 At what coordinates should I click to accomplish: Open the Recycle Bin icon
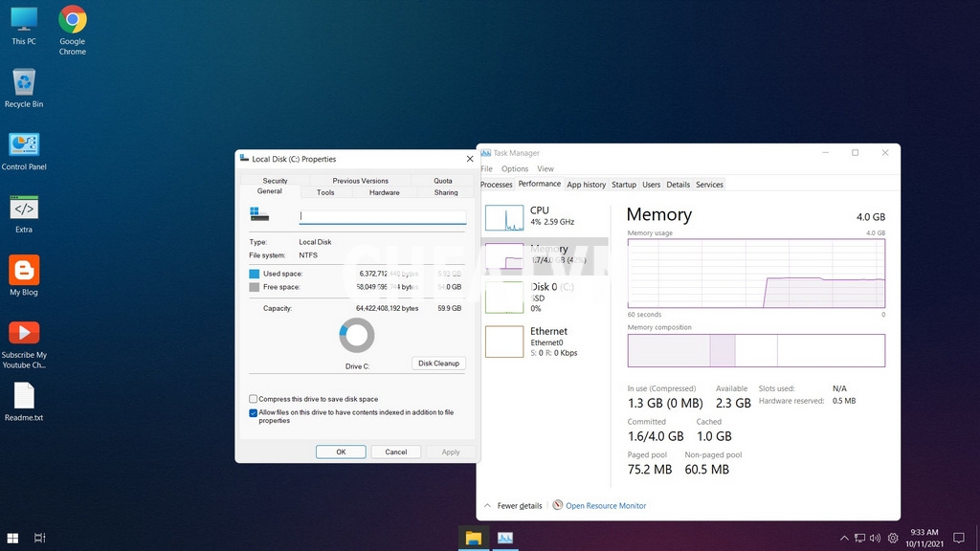point(24,83)
